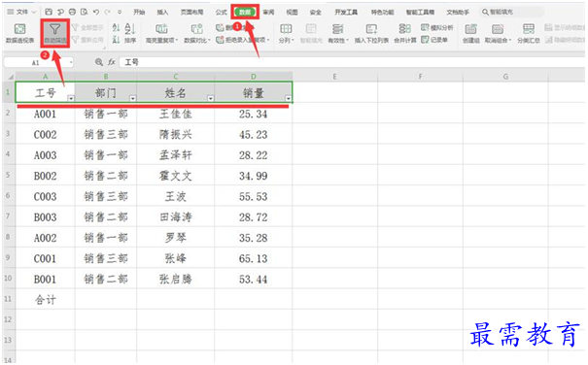588x365 pixels.
Task: Click the Redo arrow icon
Action: click(108, 12)
